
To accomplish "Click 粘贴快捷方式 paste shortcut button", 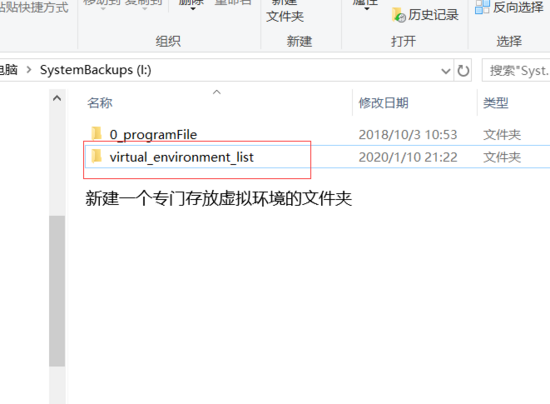I will tap(34, 7).
